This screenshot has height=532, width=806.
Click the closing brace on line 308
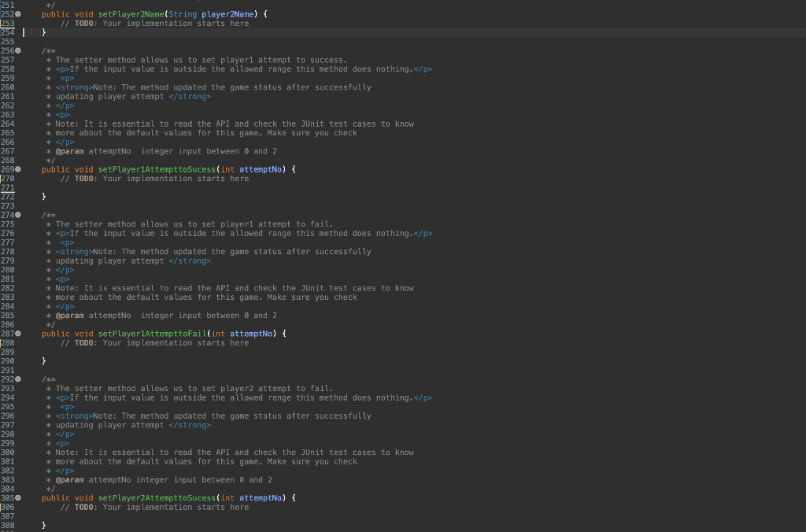[x=44, y=525]
